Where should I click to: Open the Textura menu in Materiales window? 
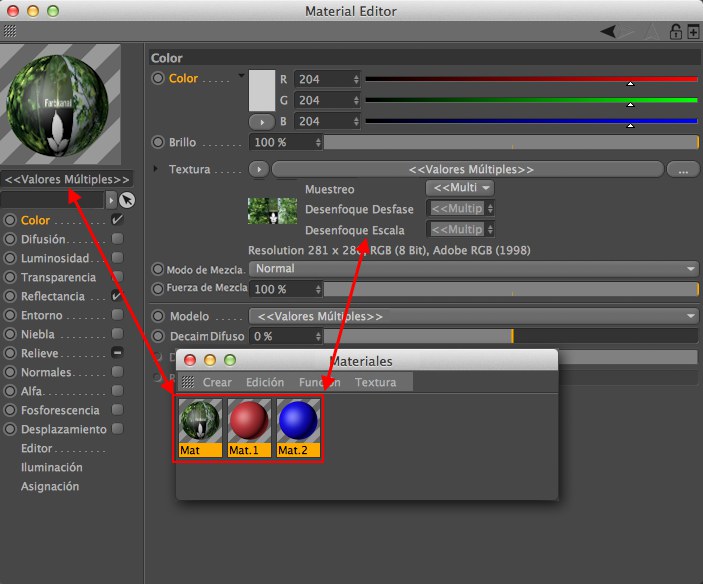[x=375, y=382]
